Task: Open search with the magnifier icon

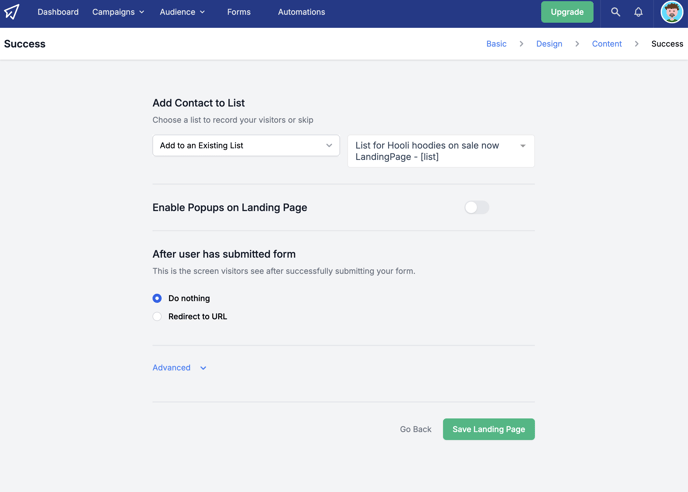Action: point(615,12)
